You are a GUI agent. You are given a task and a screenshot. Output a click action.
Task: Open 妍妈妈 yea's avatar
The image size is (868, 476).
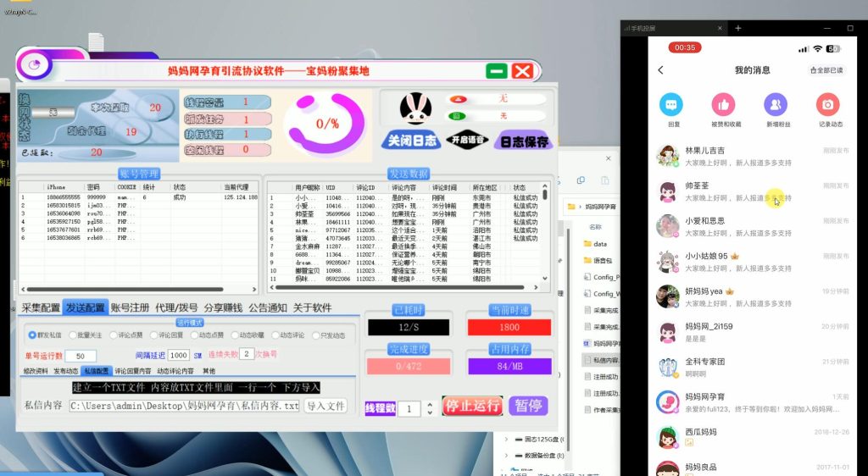(668, 297)
